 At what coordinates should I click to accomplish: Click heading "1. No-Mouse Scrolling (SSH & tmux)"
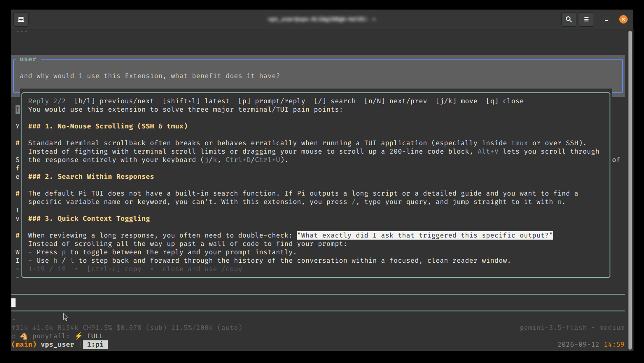click(x=108, y=126)
